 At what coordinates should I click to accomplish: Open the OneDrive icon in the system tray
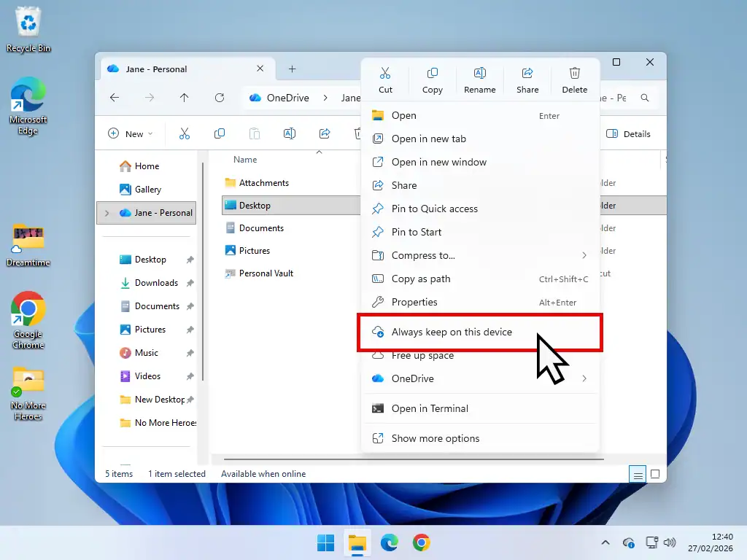629,542
